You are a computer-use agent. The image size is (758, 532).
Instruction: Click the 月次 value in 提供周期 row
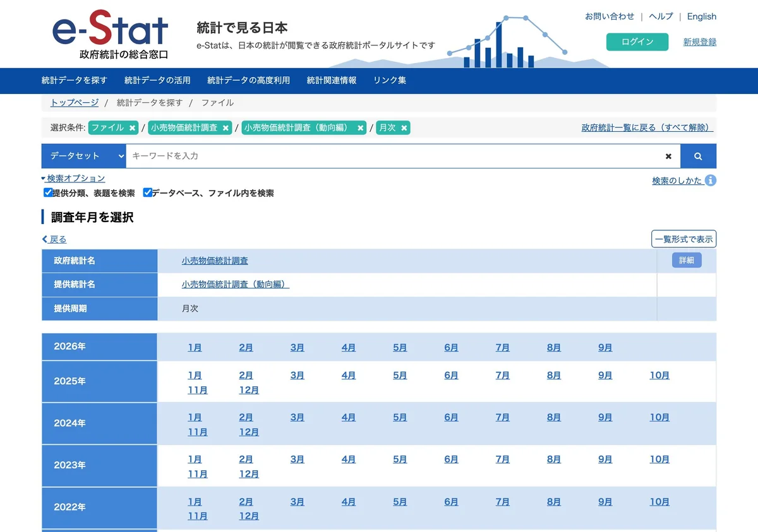[x=190, y=309]
